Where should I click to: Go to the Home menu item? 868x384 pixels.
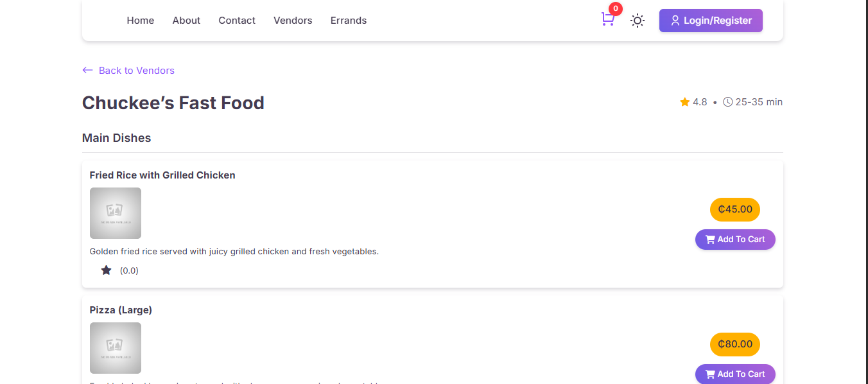click(x=140, y=21)
